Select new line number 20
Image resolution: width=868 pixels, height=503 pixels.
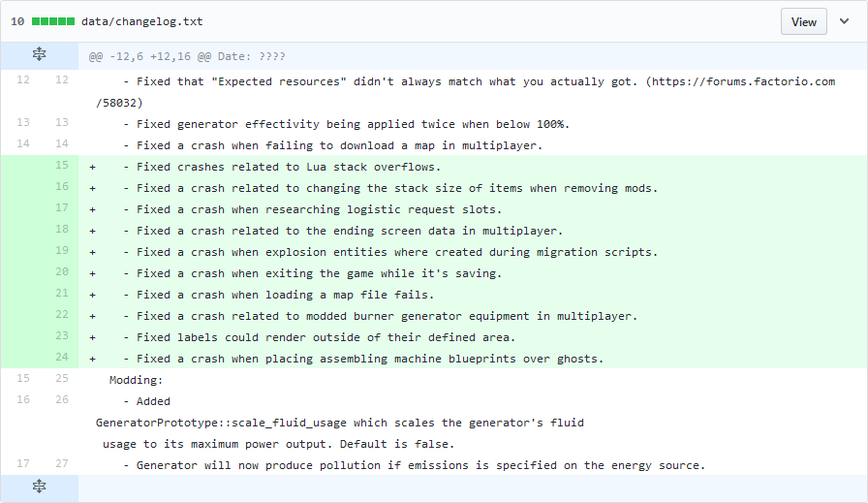[x=62, y=272]
